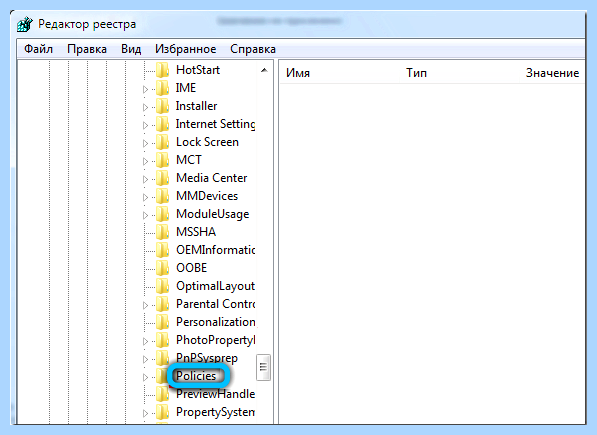Viewport: 597px width, 435px height.
Task: Expand the Internet Settings key
Action: point(145,125)
